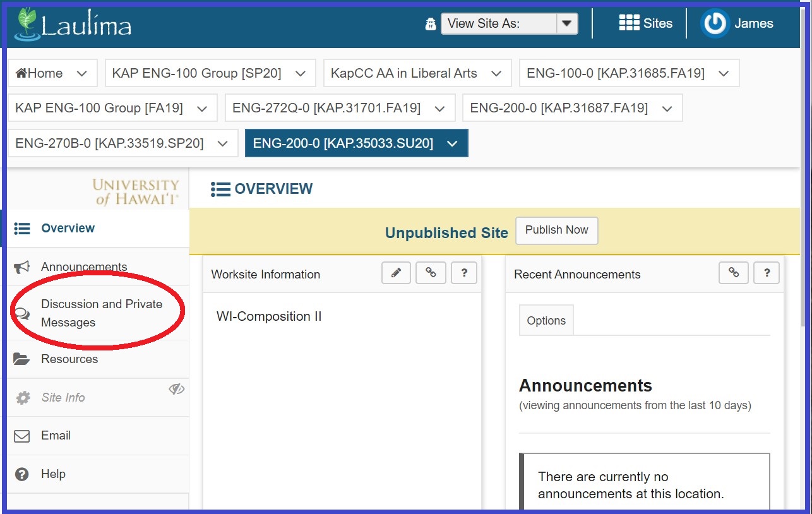The width and height of the screenshot is (812, 514).
Task: Open the Help link in sidebar
Action: 53,474
